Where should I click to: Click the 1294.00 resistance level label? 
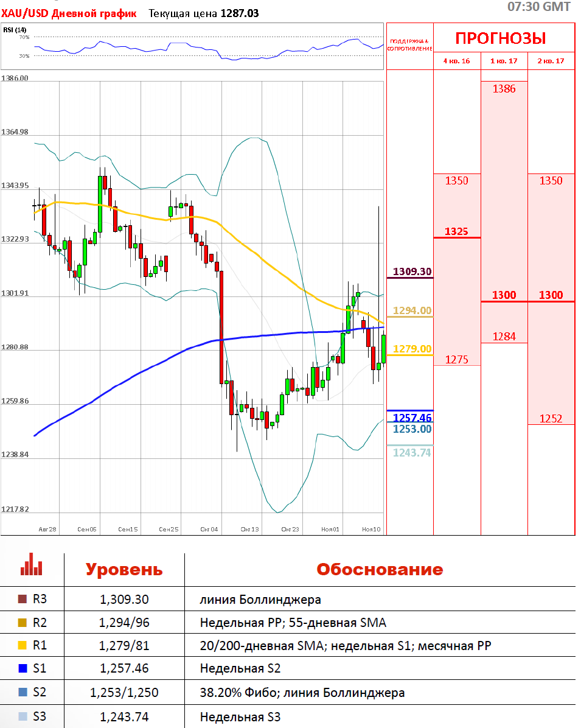[x=412, y=310]
